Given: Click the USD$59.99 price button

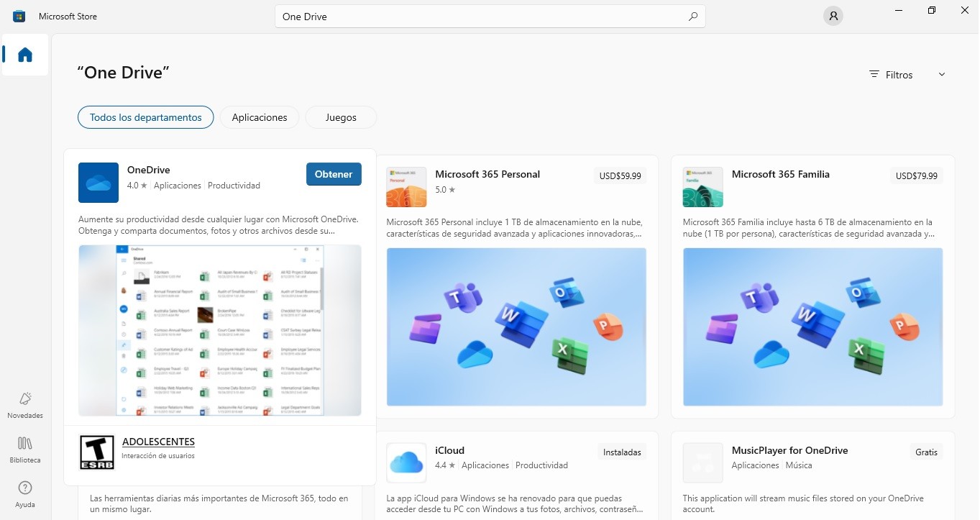Looking at the screenshot, I should [x=620, y=175].
